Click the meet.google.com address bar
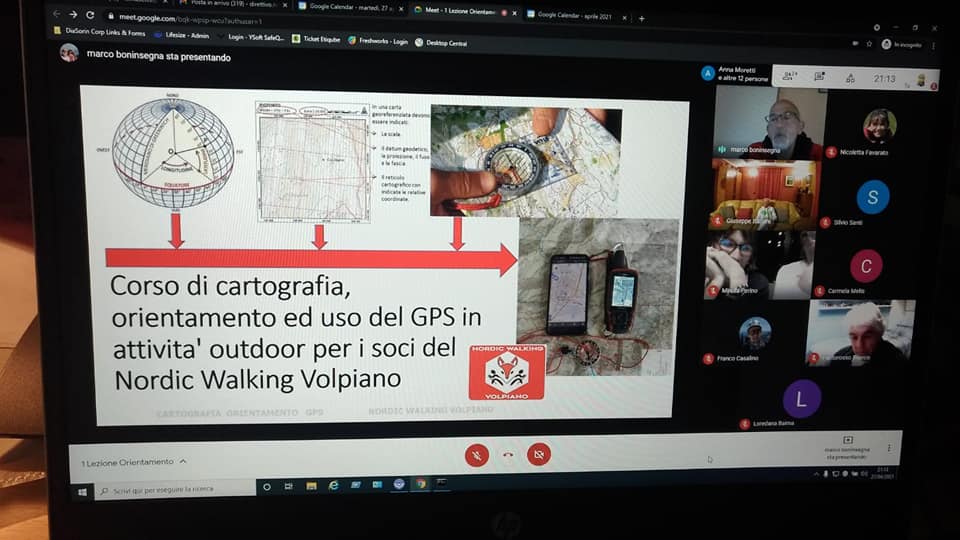Image resolution: width=960 pixels, height=540 pixels. (200, 16)
